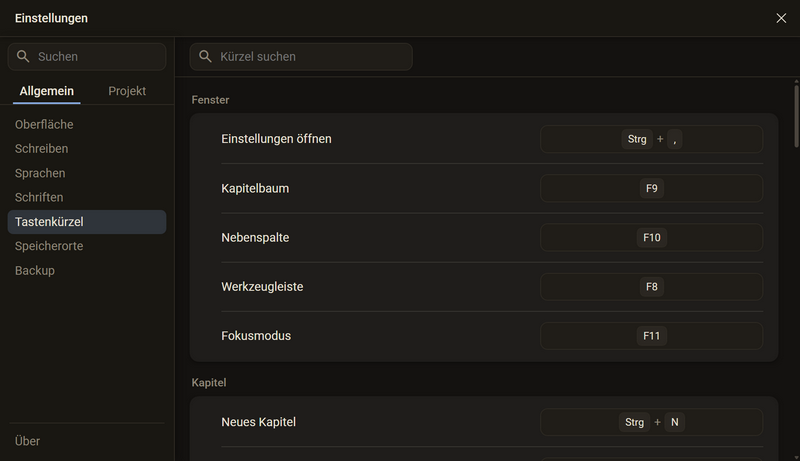Select the Allgemein tab
800x461 pixels.
46,91
